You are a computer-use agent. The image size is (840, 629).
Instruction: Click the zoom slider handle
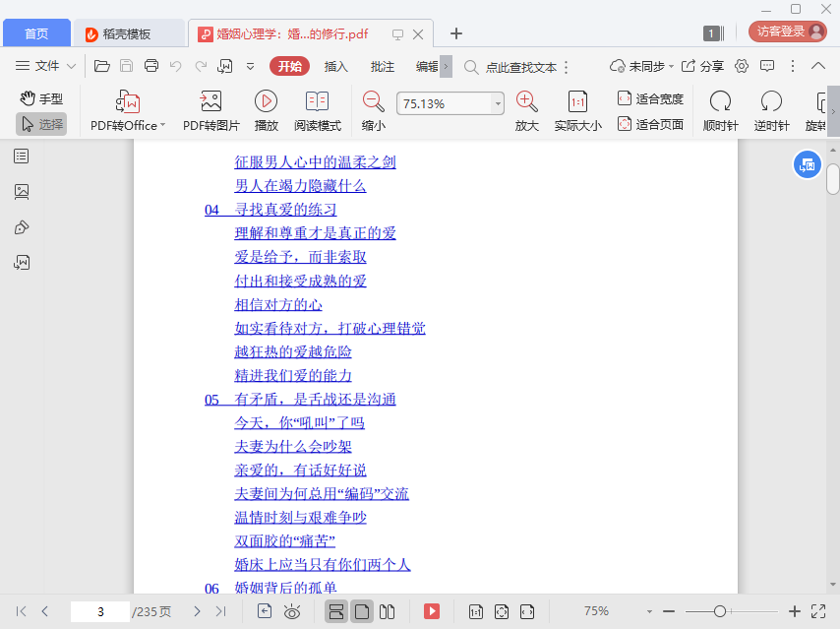[x=720, y=611]
